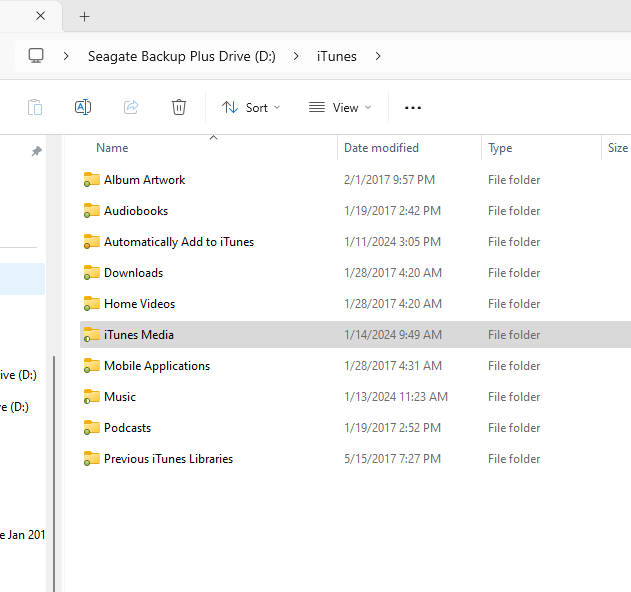Viewport: 631px width, 592px height.
Task: Click File folder type in Podcasts row
Action: tap(514, 427)
